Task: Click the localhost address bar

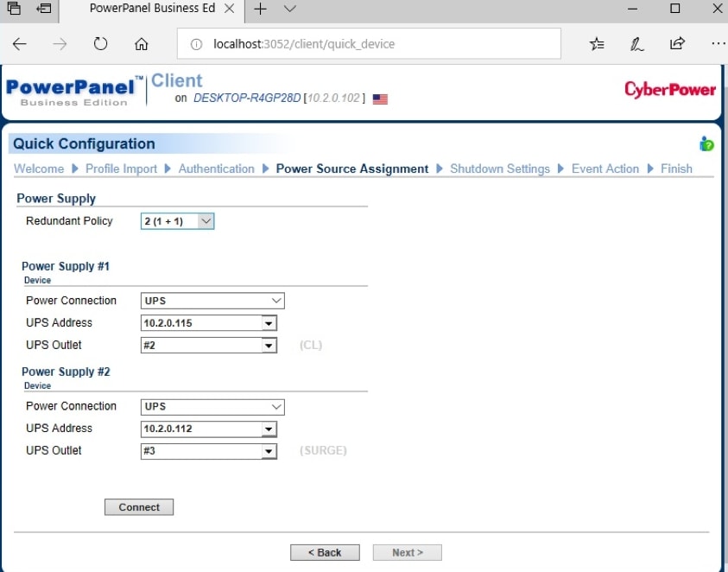Action: (x=371, y=44)
